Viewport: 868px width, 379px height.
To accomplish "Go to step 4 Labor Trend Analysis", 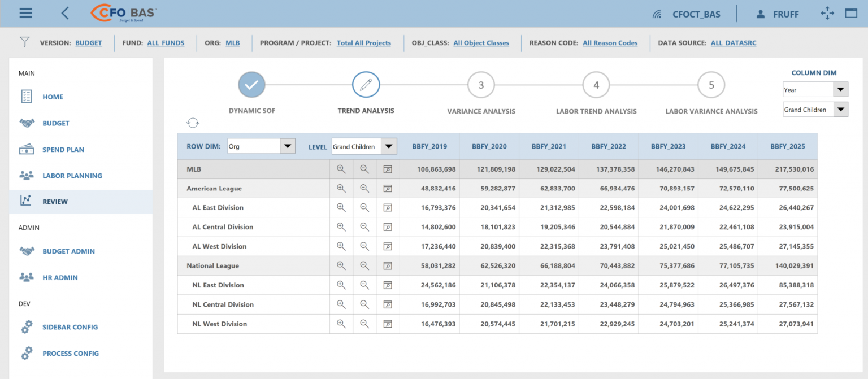I will [x=596, y=85].
